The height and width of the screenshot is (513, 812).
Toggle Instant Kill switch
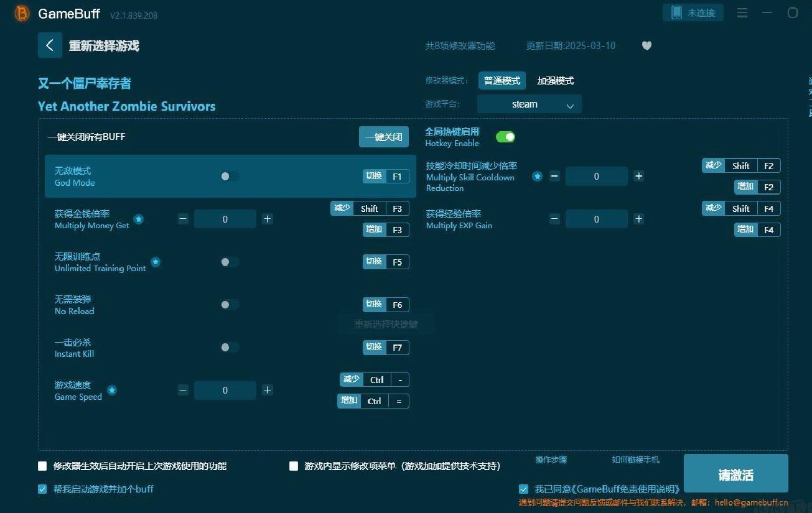pos(229,348)
